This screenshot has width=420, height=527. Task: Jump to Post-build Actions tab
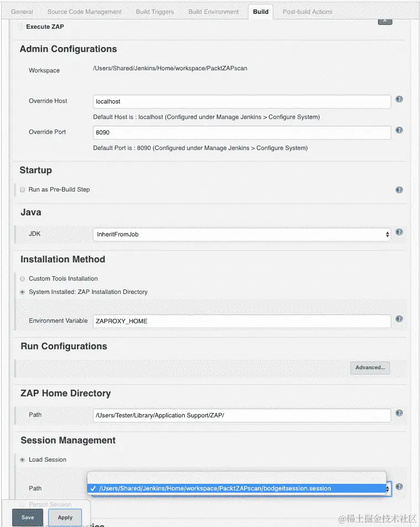tap(308, 12)
